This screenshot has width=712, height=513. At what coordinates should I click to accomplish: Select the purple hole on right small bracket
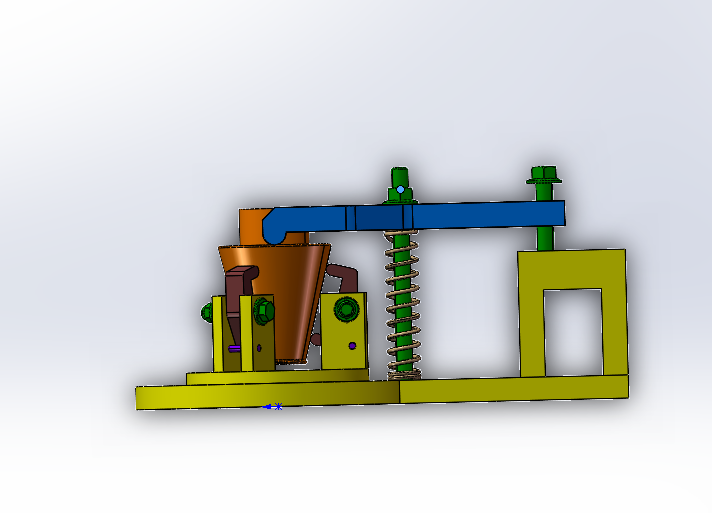[352, 346]
